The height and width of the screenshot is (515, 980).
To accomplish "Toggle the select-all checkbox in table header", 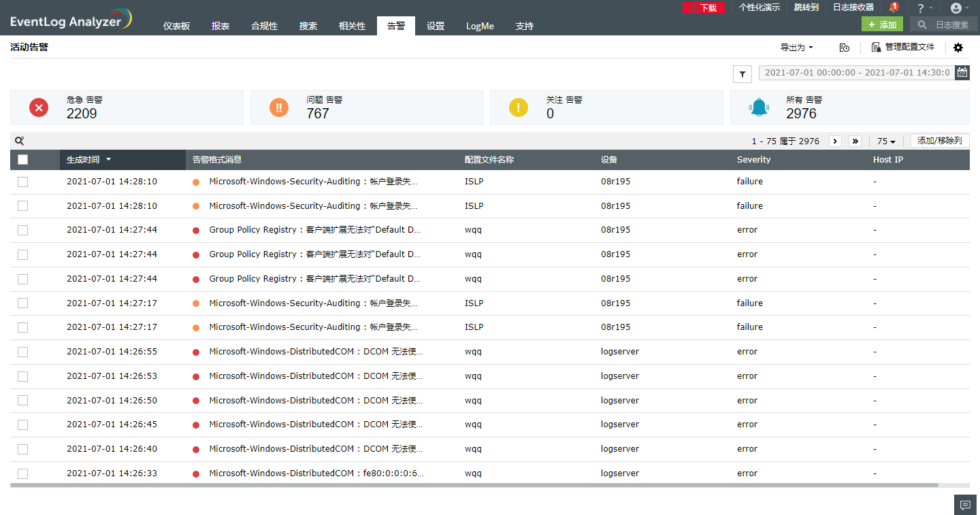I will [x=23, y=160].
